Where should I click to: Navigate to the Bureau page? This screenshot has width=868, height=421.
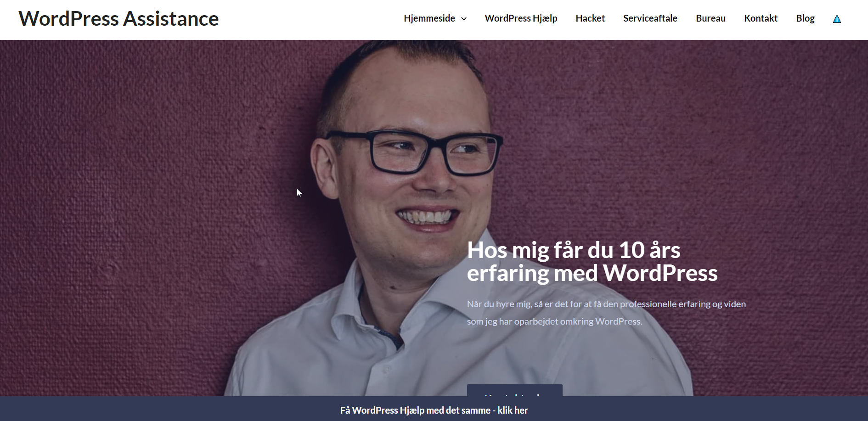[710, 18]
